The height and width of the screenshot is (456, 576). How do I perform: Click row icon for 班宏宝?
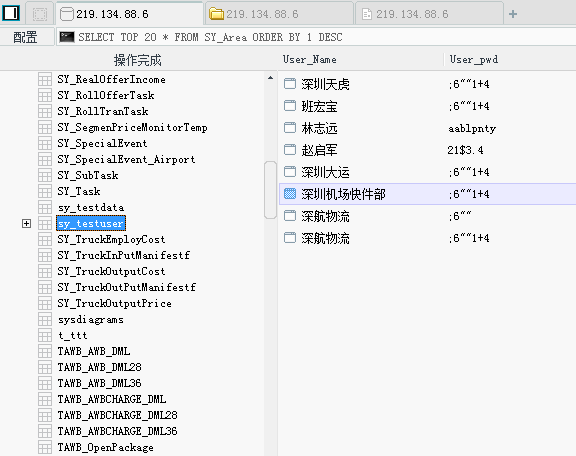tap(290, 106)
